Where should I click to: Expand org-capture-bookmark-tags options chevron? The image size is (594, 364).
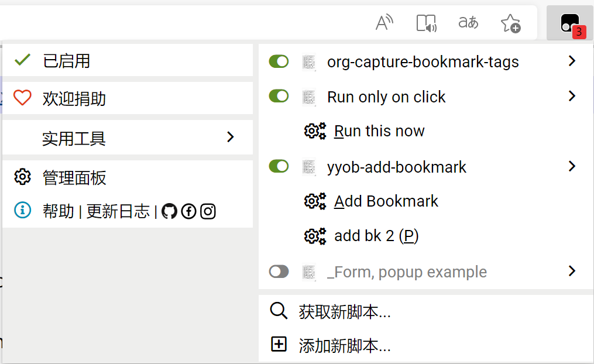[572, 61]
